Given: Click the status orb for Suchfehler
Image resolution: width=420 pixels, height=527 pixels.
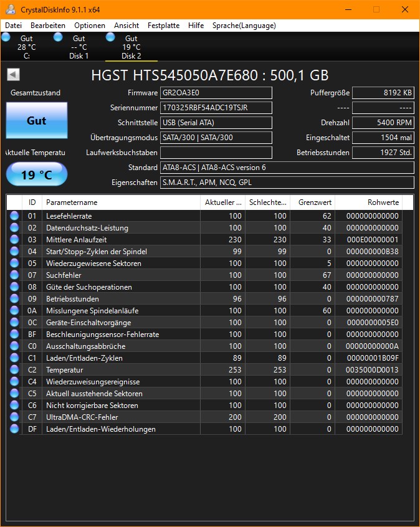Looking at the screenshot, I should (x=14, y=275).
